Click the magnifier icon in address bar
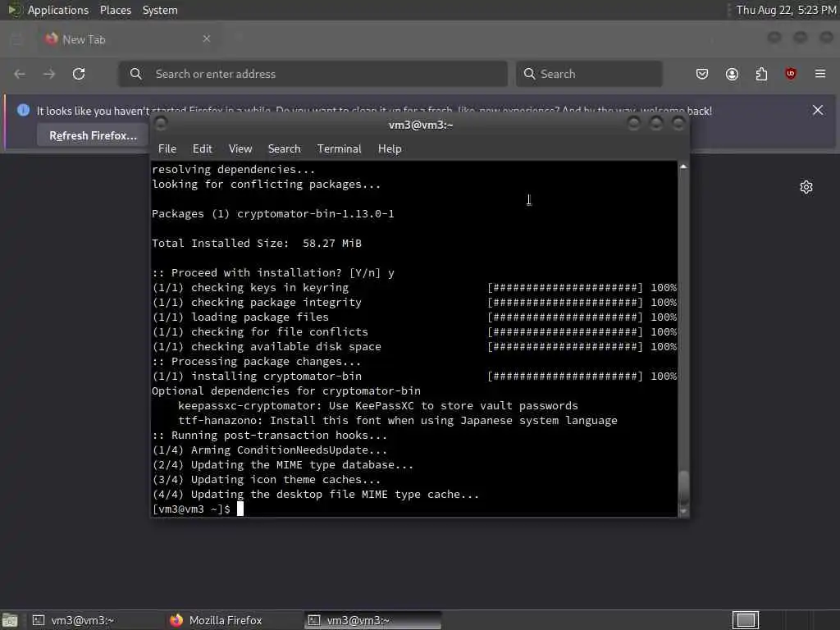 pos(136,74)
